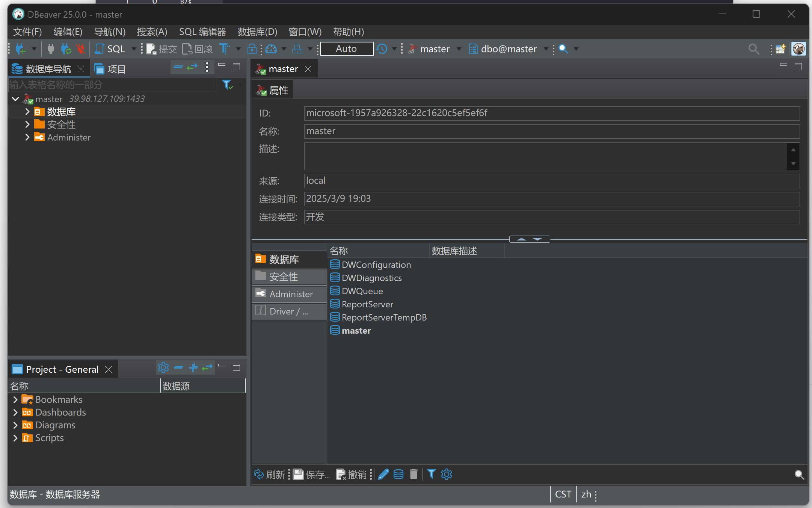Click the navigator table name filter box

click(112, 85)
